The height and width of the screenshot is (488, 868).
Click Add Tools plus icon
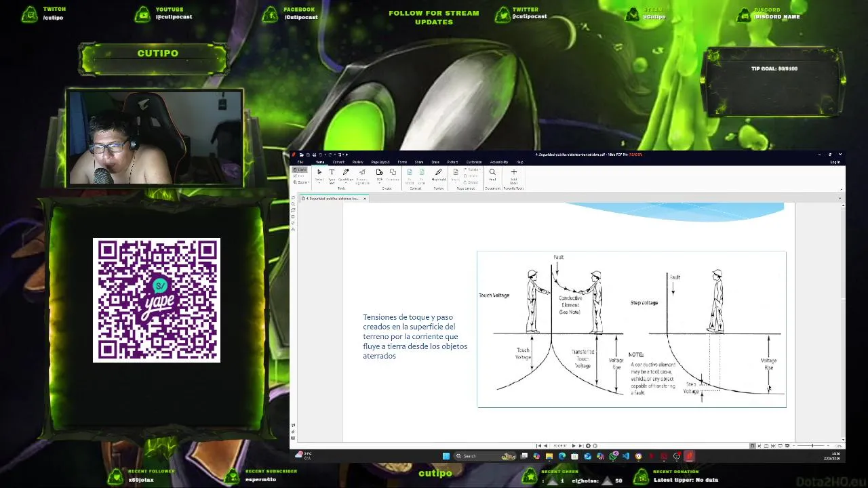point(513,171)
